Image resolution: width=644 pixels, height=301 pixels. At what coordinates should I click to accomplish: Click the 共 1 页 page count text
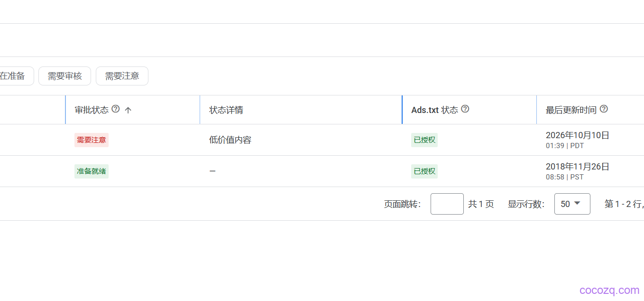point(481,204)
